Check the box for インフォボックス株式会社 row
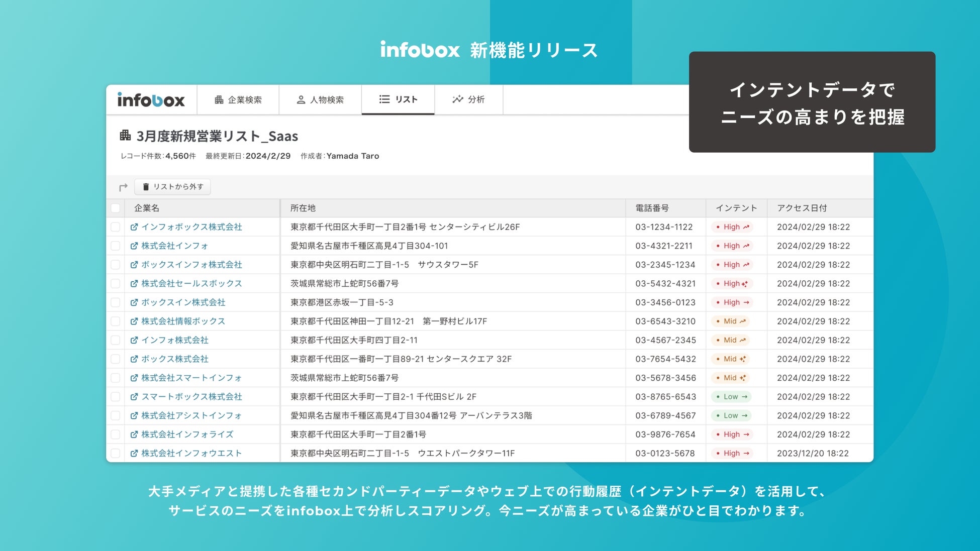 click(116, 227)
